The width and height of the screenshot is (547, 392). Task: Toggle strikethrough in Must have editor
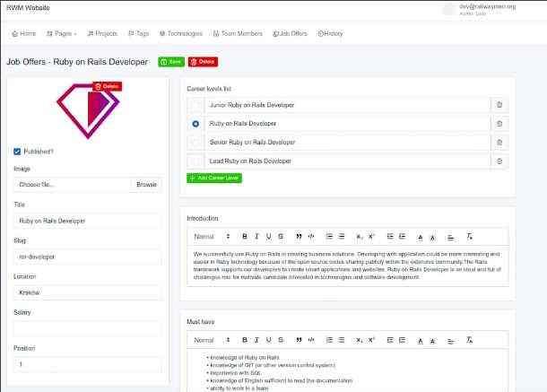point(281,340)
